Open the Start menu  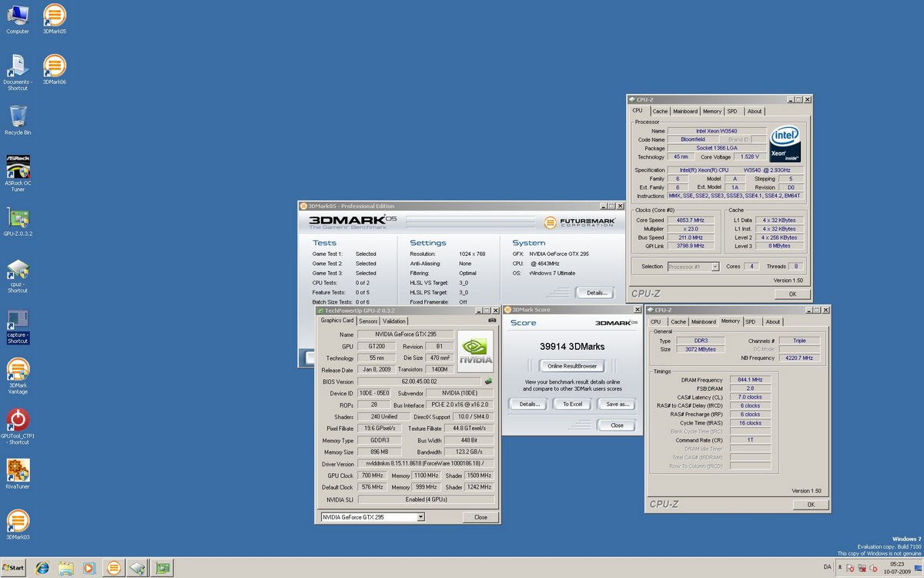(13, 568)
